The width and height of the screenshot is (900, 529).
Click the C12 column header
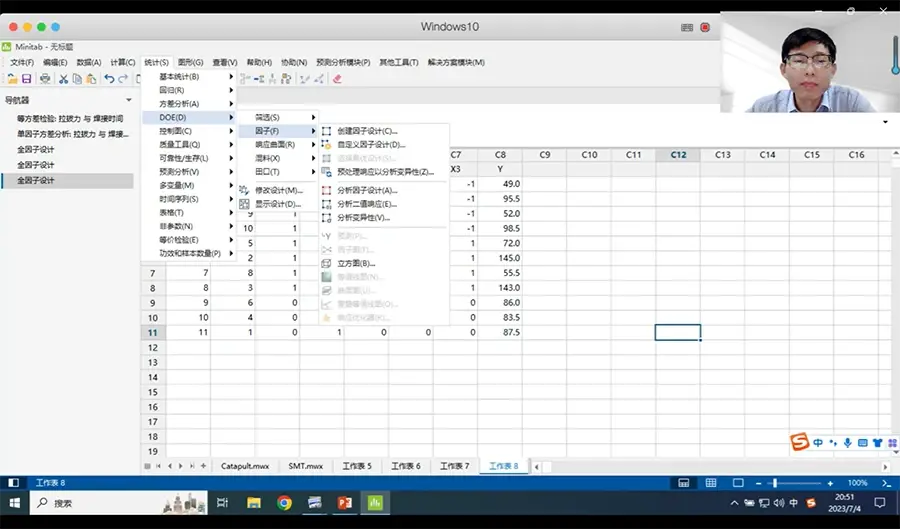[678, 155]
